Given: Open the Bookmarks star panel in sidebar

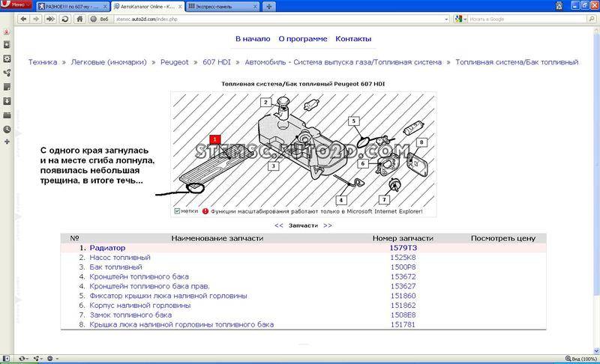Looking at the screenshot, I should click(x=7, y=45).
